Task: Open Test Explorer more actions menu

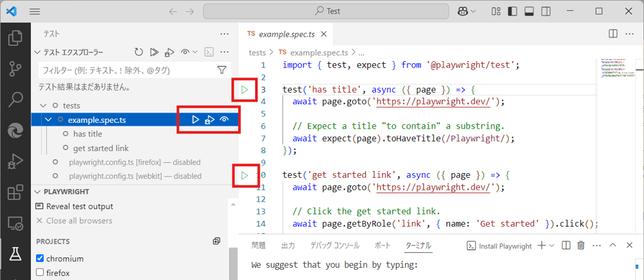Action: [x=224, y=52]
